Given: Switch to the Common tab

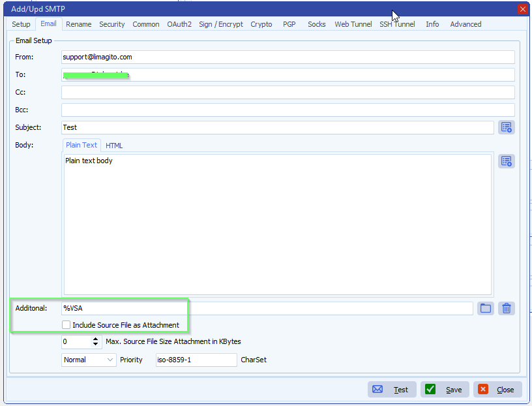Looking at the screenshot, I should coord(146,24).
